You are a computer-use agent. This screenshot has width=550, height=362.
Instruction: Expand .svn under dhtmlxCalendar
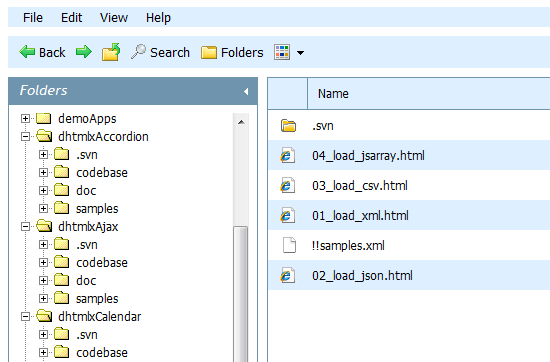pos(43,335)
